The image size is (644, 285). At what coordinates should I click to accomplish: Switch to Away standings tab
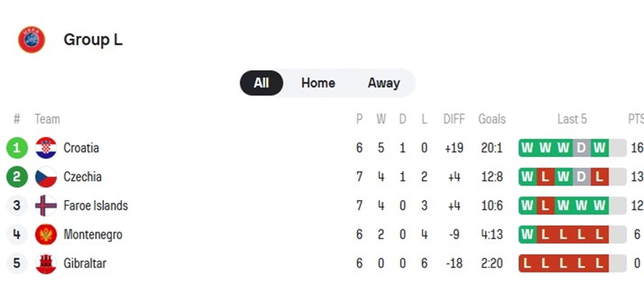384,83
